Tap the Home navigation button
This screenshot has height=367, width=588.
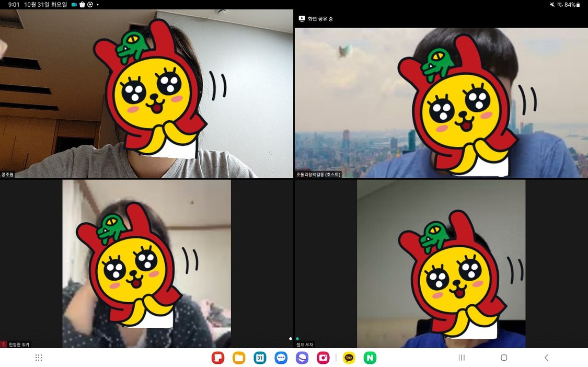point(504,358)
